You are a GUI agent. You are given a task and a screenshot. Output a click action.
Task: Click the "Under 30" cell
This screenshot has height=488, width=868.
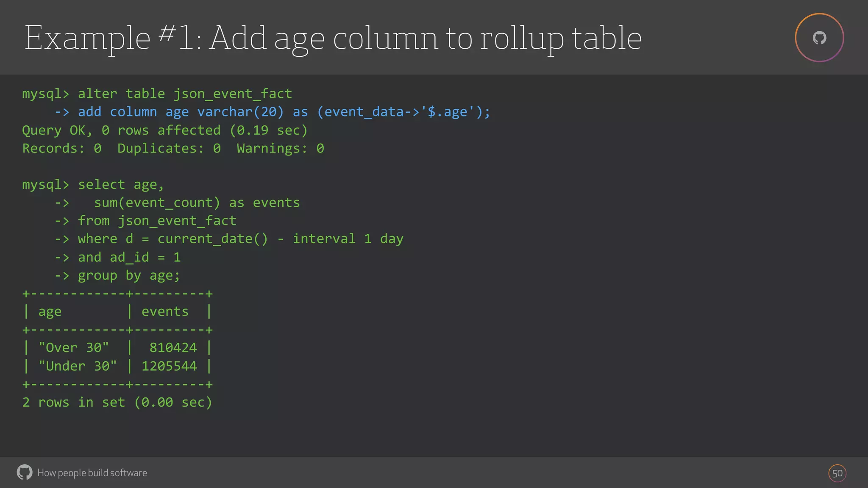coord(77,366)
